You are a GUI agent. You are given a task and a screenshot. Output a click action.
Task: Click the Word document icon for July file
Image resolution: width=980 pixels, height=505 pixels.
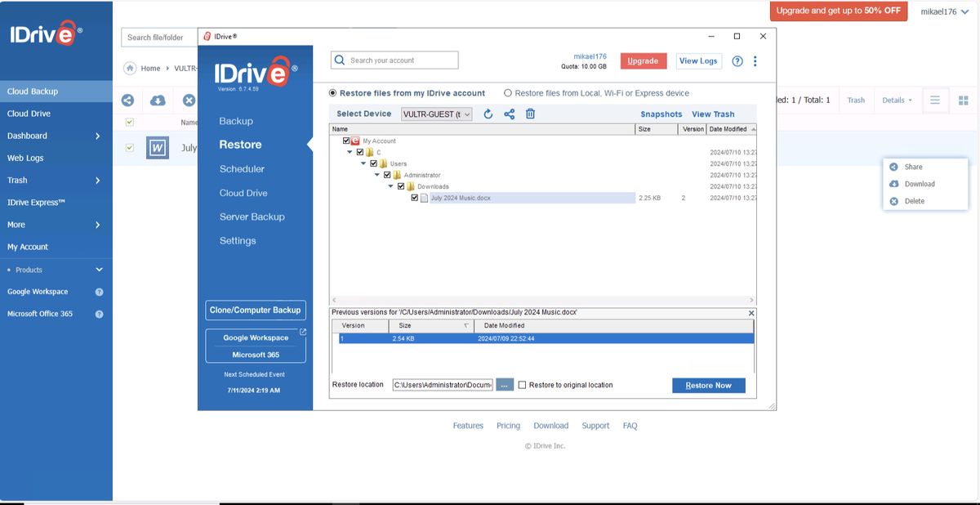pyautogui.click(x=158, y=148)
